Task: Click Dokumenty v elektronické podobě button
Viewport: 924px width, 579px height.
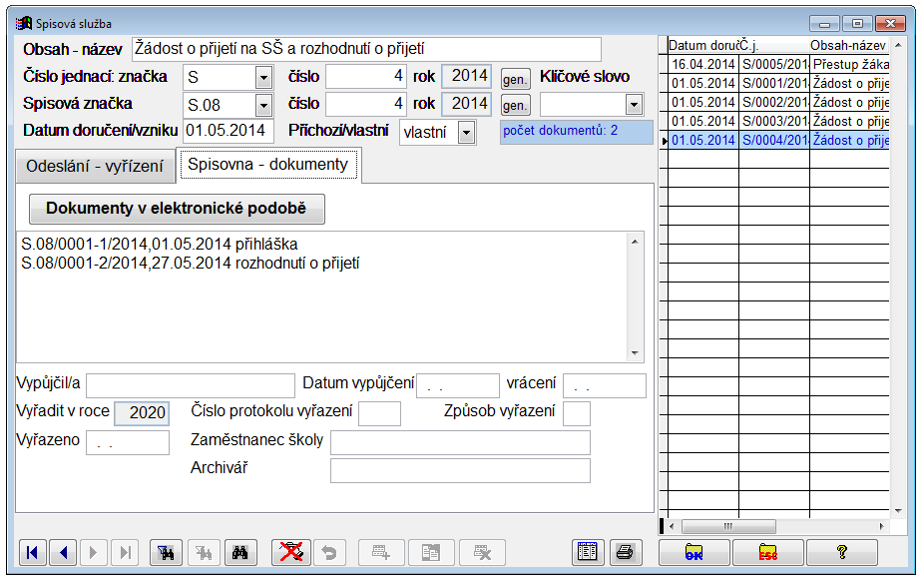Action: click(176, 209)
